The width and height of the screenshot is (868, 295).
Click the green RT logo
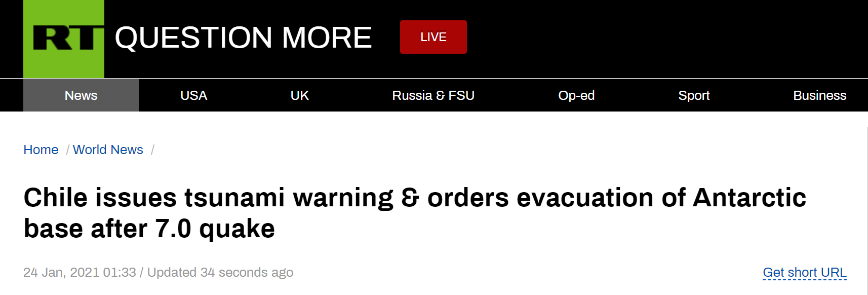coord(64,39)
